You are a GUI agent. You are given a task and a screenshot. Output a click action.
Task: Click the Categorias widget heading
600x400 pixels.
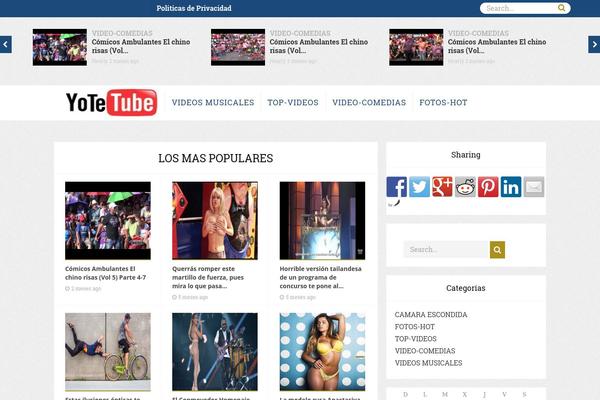coord(466,288)
